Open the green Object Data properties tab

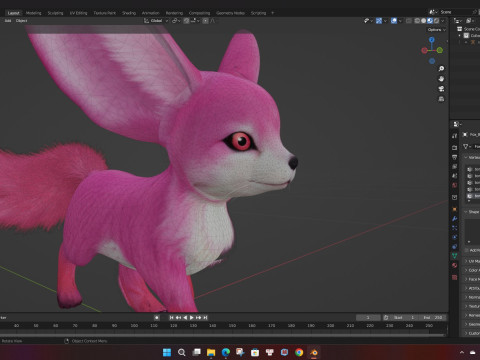(x=455, y=256)
